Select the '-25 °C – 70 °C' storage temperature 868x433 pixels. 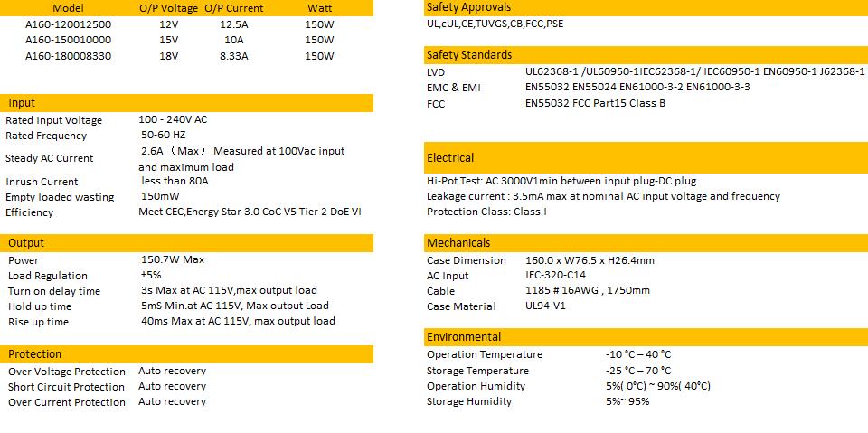[638, 371]
